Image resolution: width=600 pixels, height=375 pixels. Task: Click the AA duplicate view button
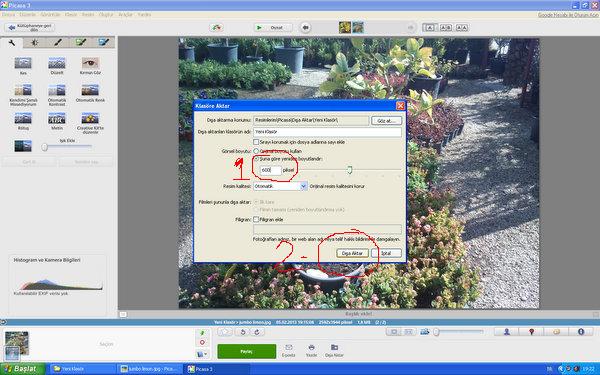coord(462,28)
